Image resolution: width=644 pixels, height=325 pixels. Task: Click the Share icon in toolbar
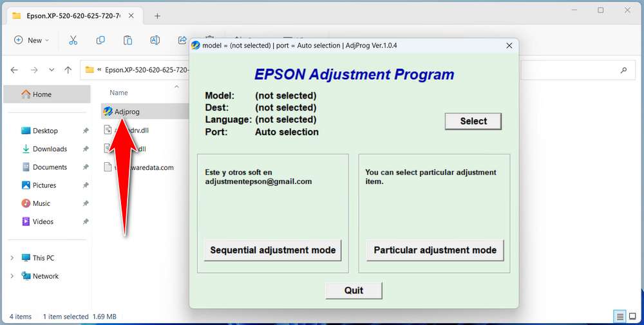[182, 40]
